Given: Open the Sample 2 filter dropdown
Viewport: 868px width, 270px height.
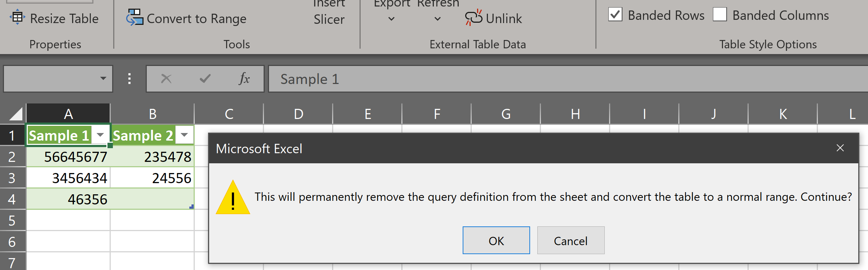Looking at the screenshot, I should (x=184, y=135).
